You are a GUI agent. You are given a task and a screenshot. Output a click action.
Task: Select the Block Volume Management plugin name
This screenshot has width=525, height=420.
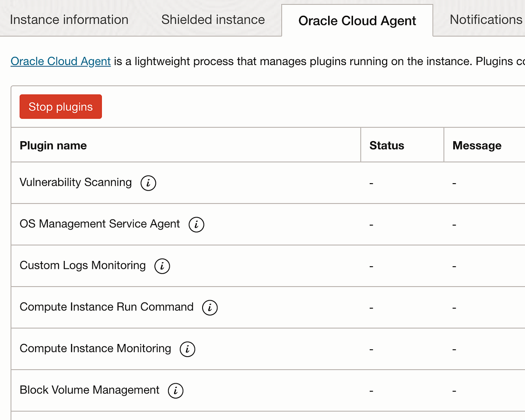[x=90, y=390]
